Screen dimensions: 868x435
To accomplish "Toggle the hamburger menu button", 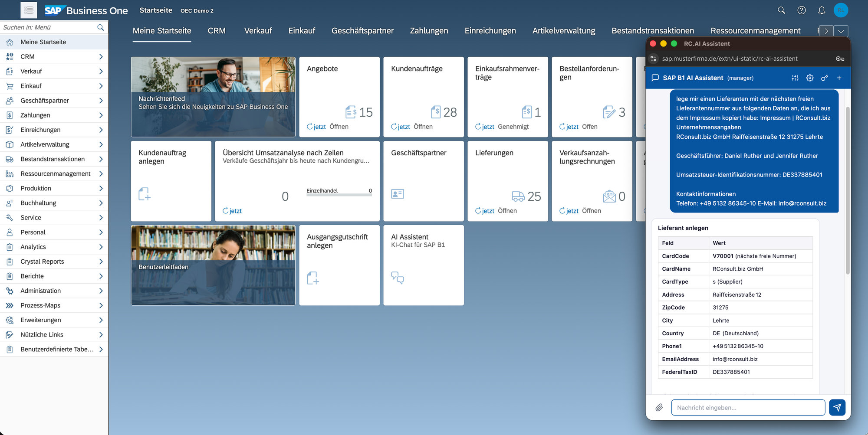I will (x=29, y=10).
